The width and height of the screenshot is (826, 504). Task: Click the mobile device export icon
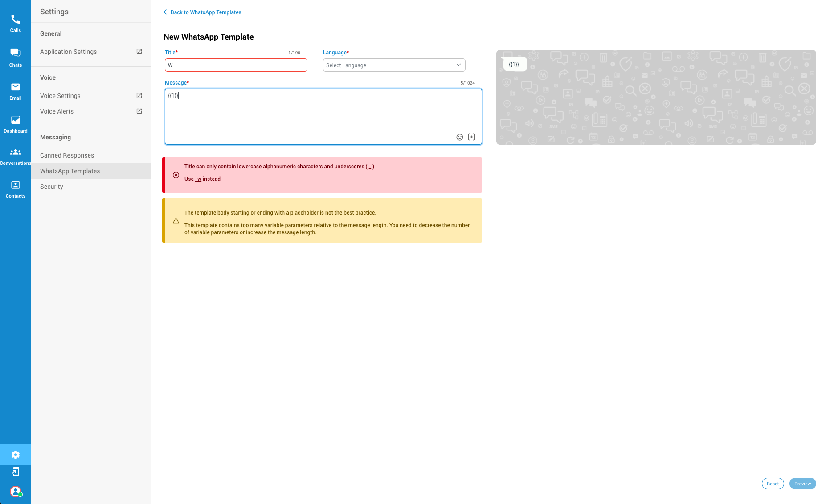(x=16, y=472)
